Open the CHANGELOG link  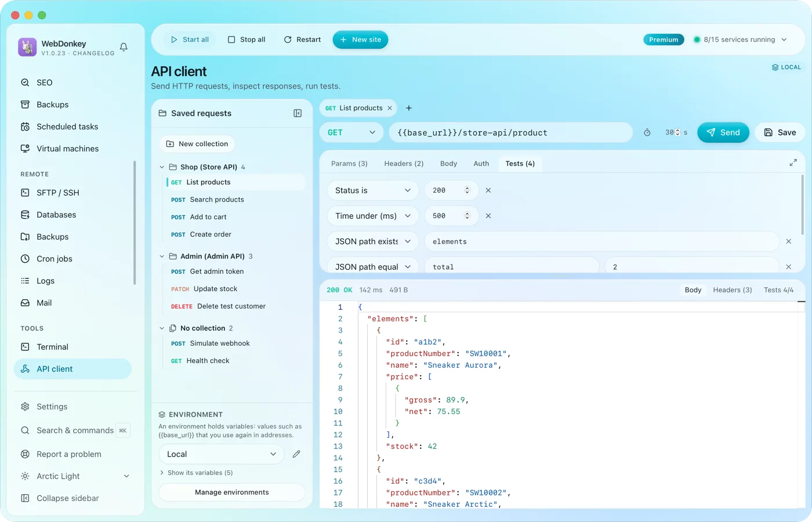(93, 53)
